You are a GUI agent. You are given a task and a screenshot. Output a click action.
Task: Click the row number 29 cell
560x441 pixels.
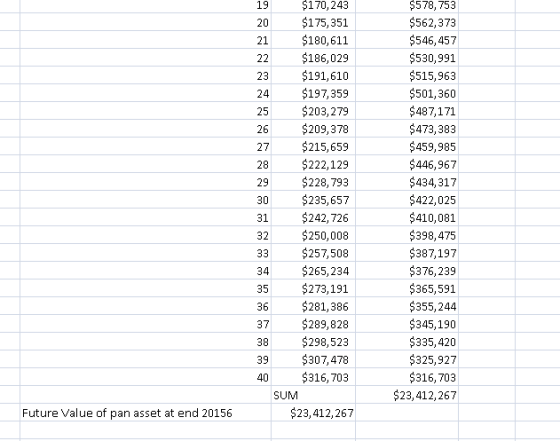click(x=146, y=182)
